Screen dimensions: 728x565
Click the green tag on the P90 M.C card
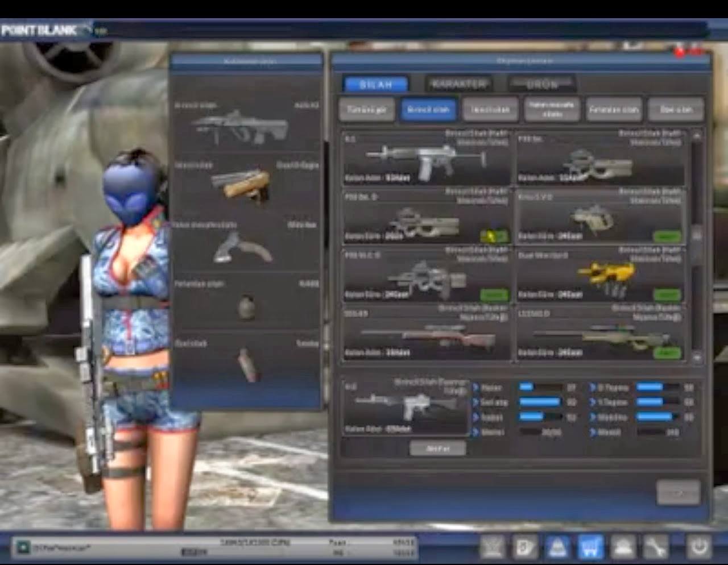(x=494, y=294)
